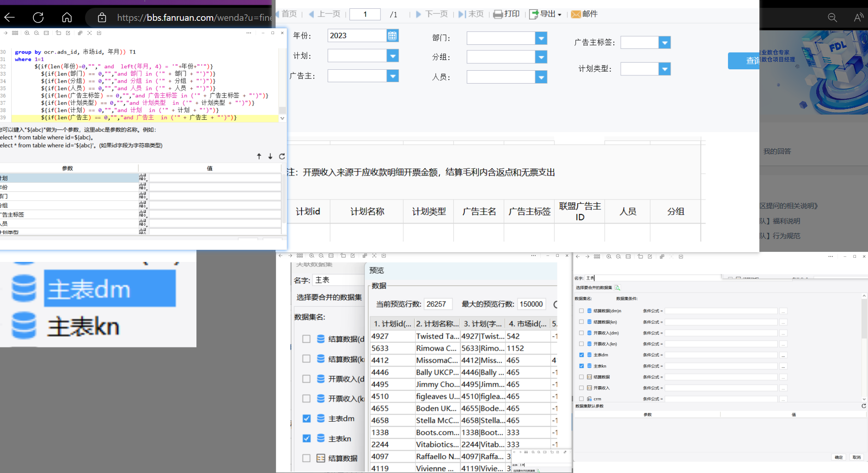The image size is (868, 473).
Task: Expand the 广告主标签 dropdown
Action: pyautogui.click(x=664, y=42)
